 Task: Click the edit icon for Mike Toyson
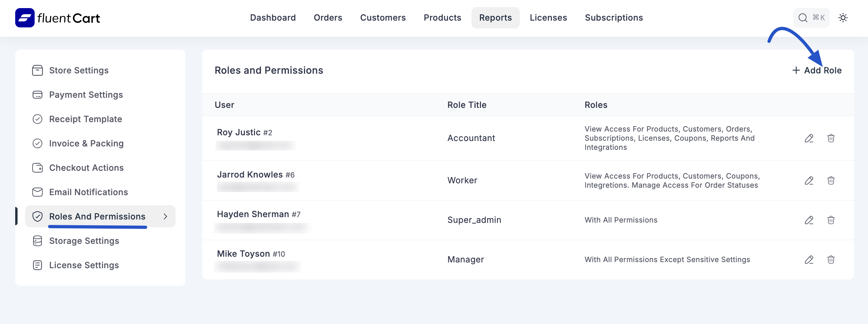pyautogui.click(x=810, y=260)
